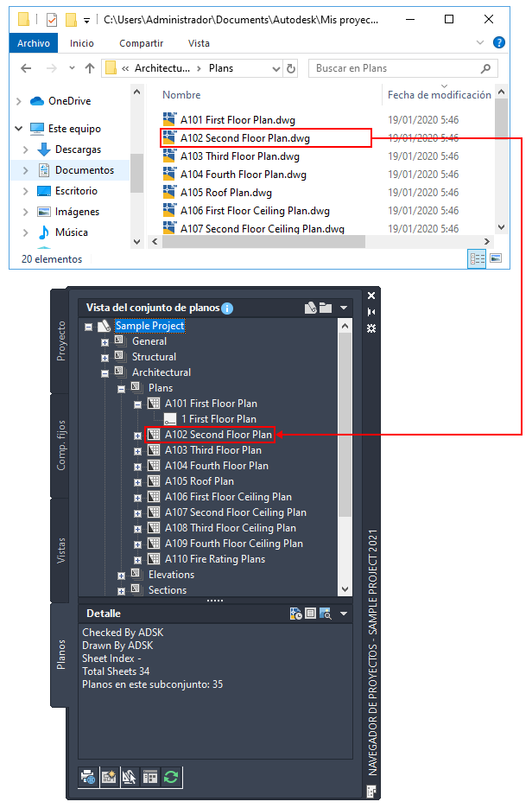532x808 pixels.
Task: Open the Compartir ribbon tab
Action: (141, 43)
